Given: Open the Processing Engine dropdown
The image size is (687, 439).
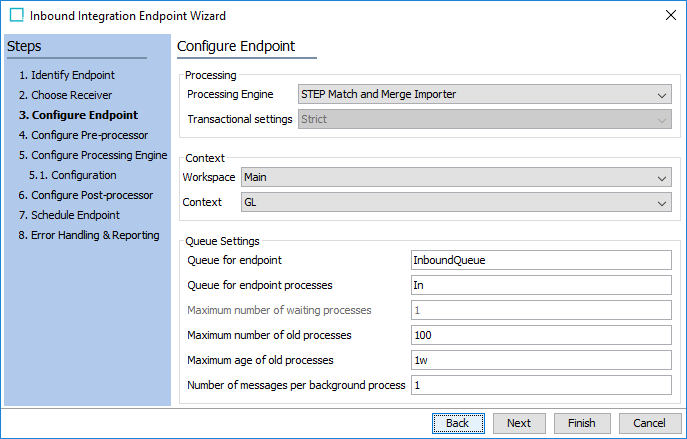Looking at the screenshot, I should click(x=485, y=95).
